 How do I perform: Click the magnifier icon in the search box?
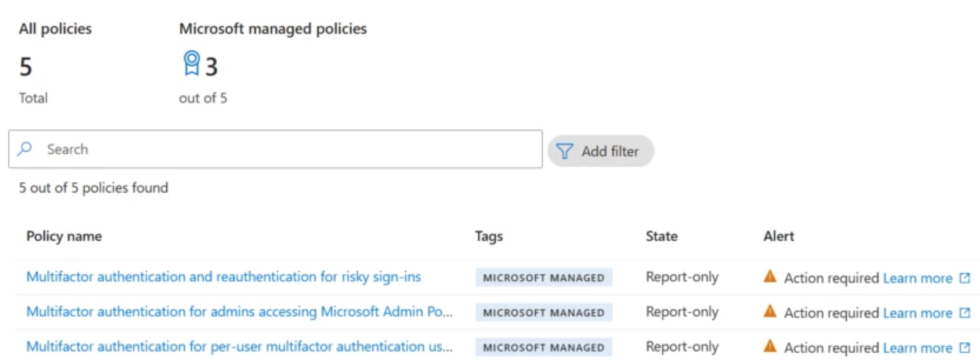(x=25, y=149)
